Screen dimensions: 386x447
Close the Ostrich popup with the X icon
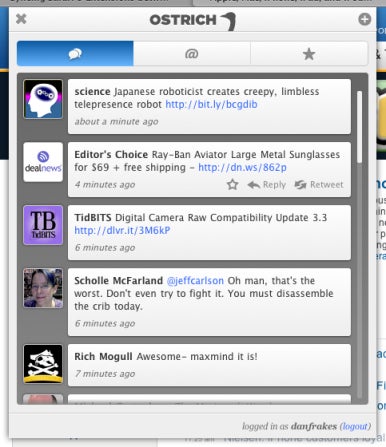click(21, 19)
